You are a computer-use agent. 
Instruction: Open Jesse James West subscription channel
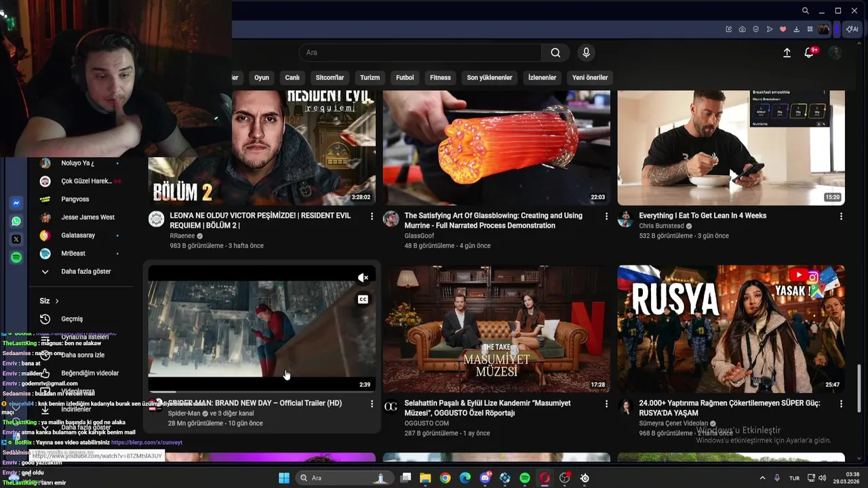click(x=87, y=218)
